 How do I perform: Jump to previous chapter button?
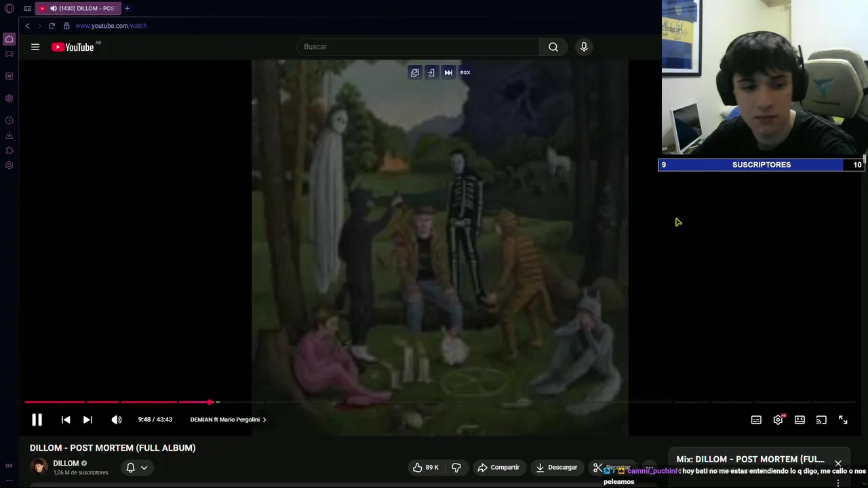[66, 420]
